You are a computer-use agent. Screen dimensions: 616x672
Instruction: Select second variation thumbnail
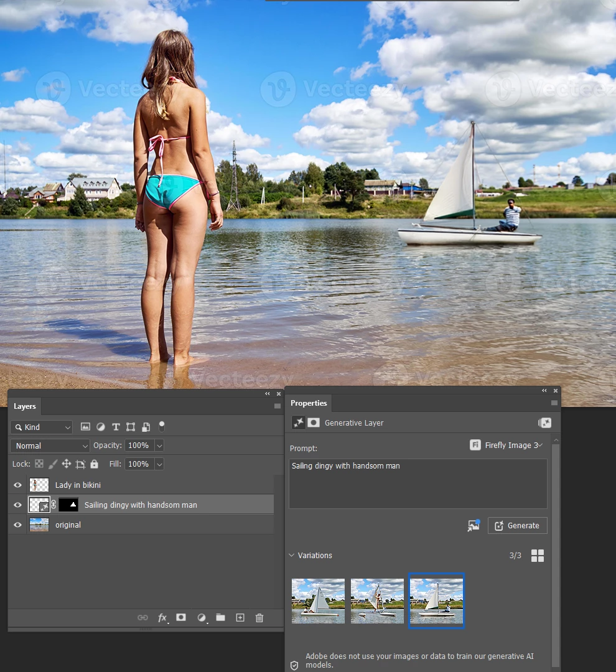pyautogui.click(x=377, y=601)
